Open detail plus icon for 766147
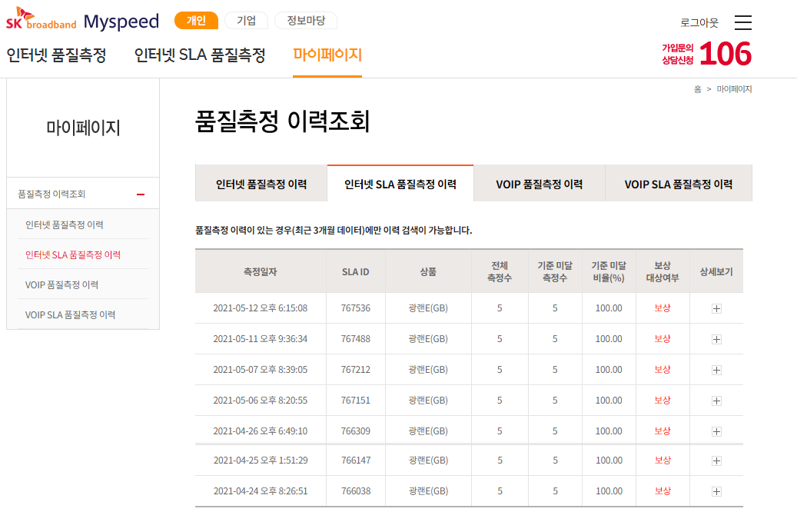Image resolution: width=797 pixels, height=532 pixels. click(x=716, y=461)
